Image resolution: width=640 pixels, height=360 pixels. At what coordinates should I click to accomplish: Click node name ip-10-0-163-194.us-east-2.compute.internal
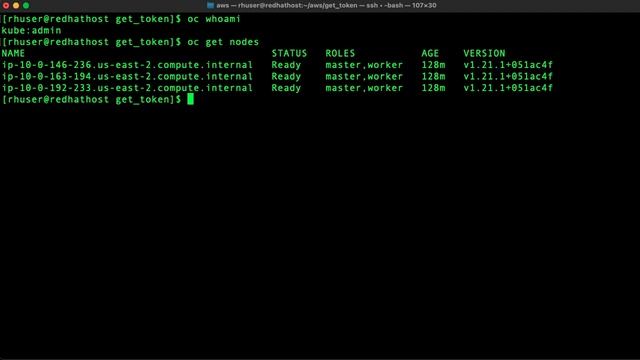[127, 76]
